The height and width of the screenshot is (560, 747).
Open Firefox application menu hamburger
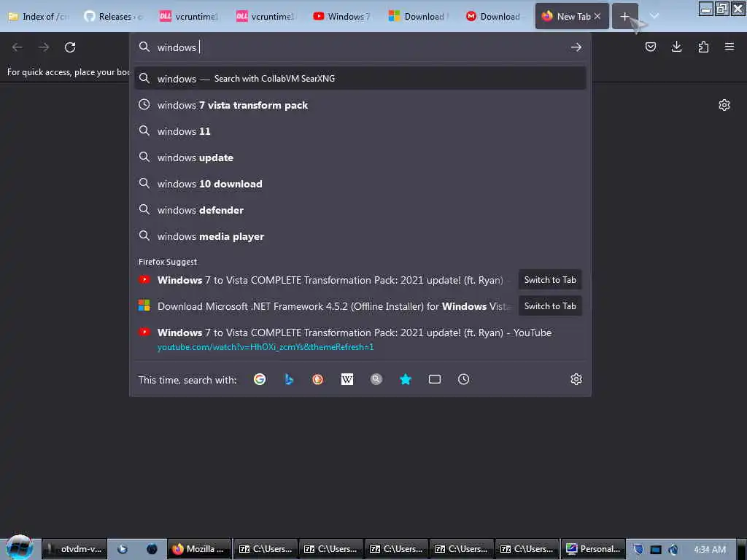coord(729,47)
